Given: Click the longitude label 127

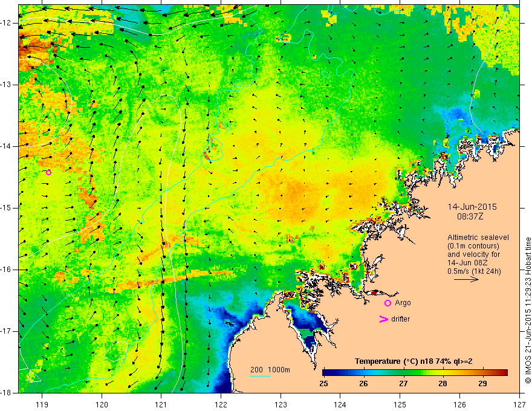Looking at the screenshot, I should (519, 404).
